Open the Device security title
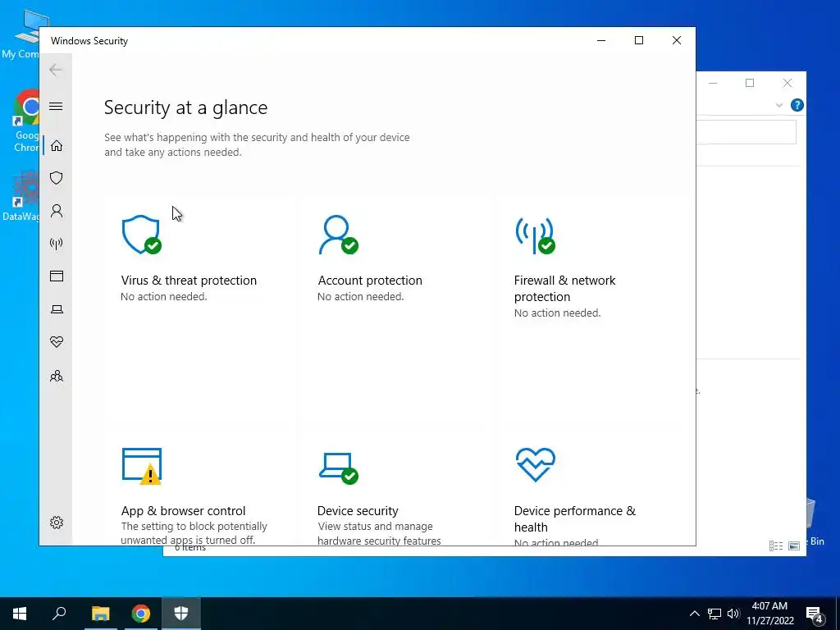Viewport: 840px width, 630px height. click(358, 510)
